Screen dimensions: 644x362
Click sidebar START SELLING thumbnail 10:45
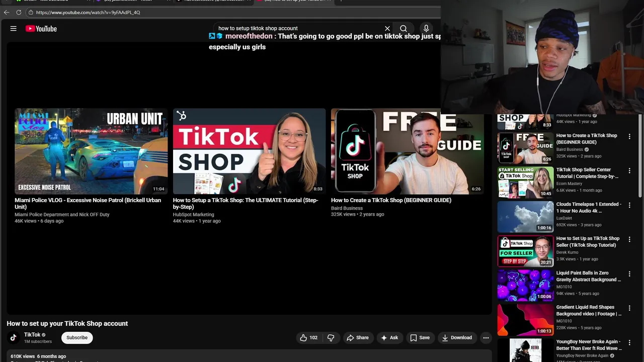[x=525, y=182]
